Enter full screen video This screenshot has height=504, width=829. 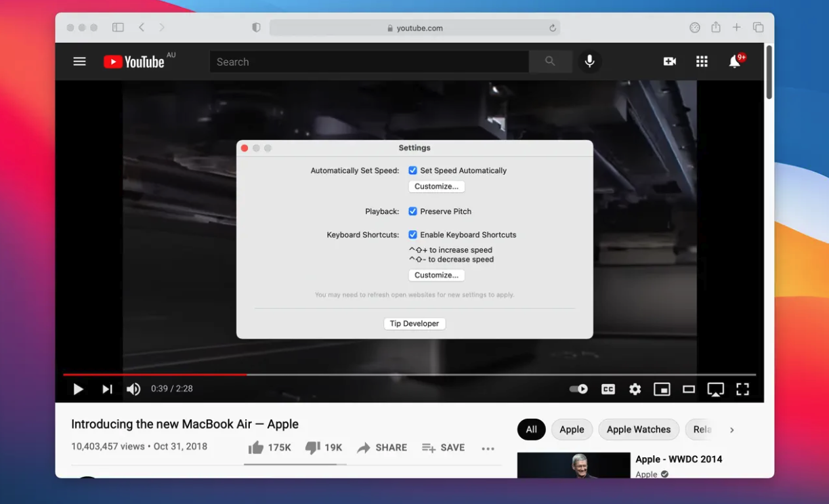point(742,389)
